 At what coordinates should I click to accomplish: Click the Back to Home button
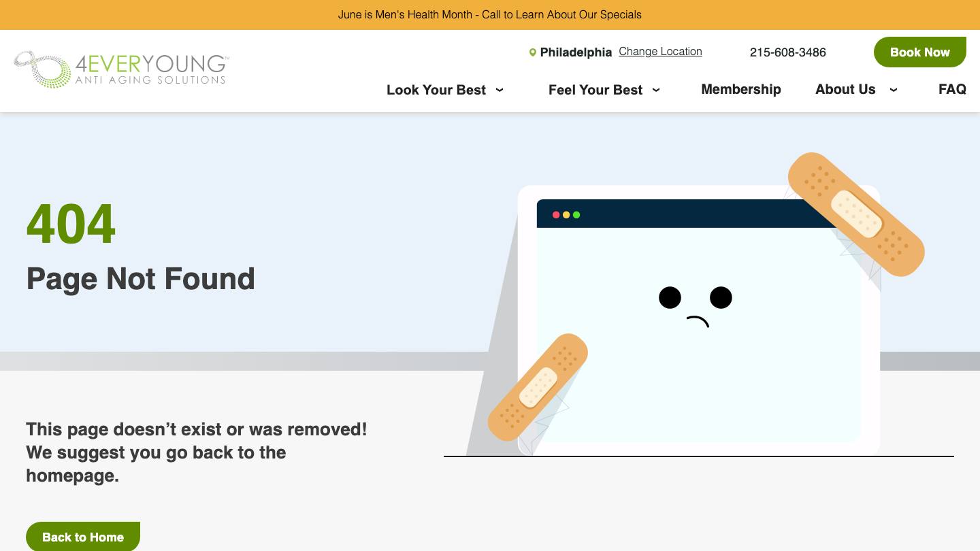point(83,537)
